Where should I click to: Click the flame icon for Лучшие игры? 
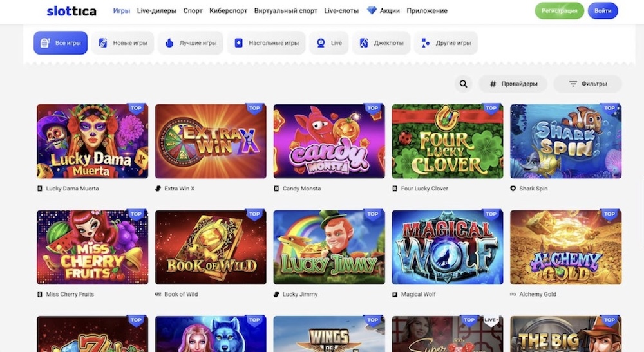click(x=169, y=43)
